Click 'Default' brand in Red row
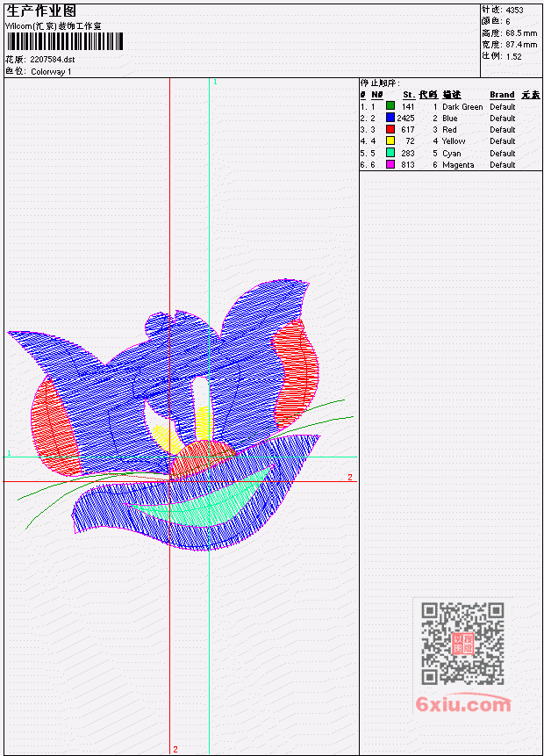 pos(503,130)
